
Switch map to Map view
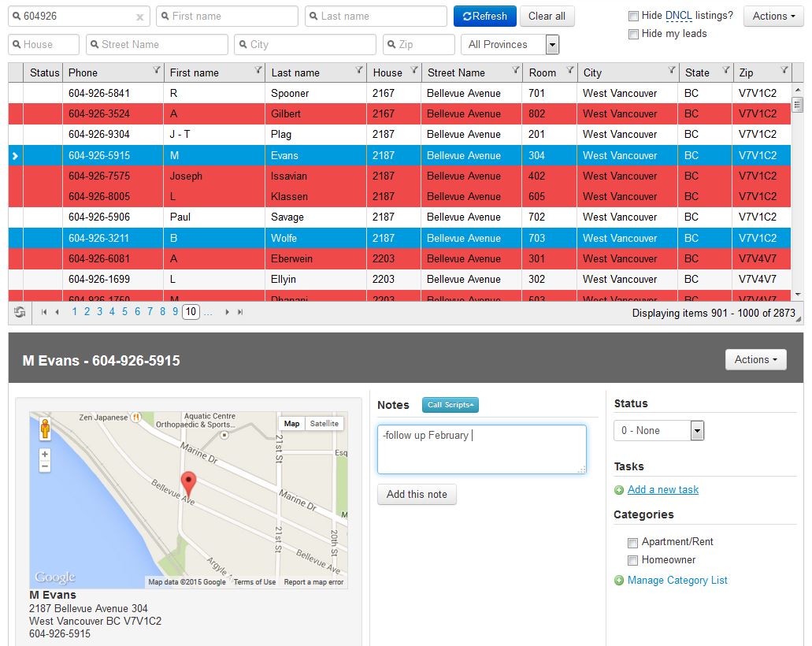click(x=291, y=424)
